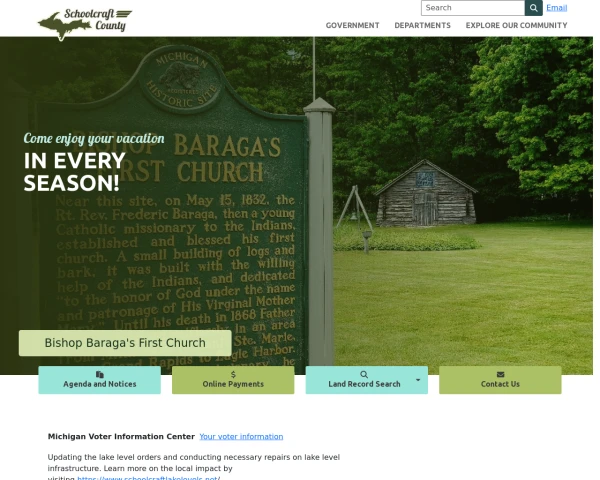Click the Schoolcraft County logo

85,24
